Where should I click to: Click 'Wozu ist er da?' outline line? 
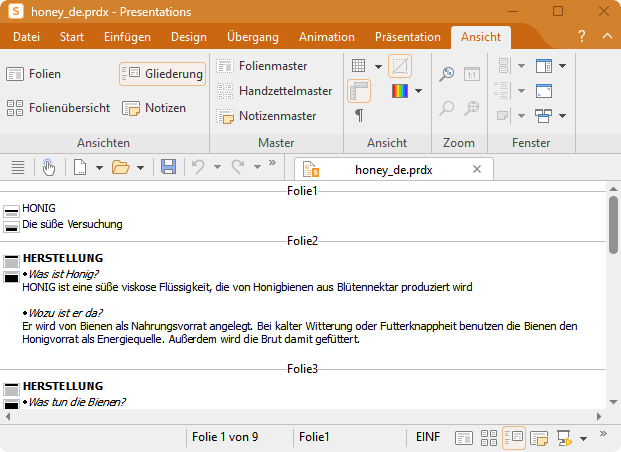click(65, 313)
